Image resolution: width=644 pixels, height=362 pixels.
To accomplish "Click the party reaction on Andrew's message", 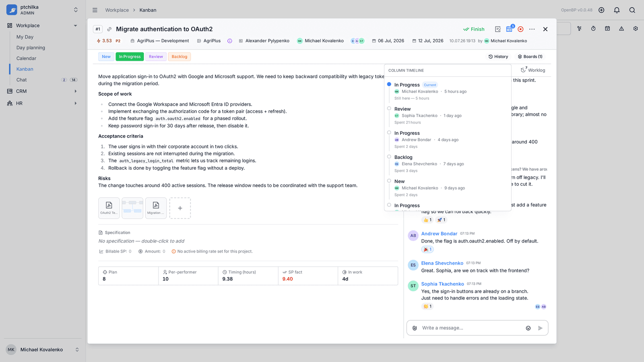I will tap(427, 250).
